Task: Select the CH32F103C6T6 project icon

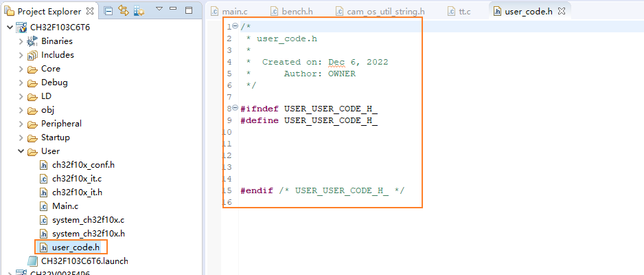Action: pyautogui.click(x=21, y=27)
